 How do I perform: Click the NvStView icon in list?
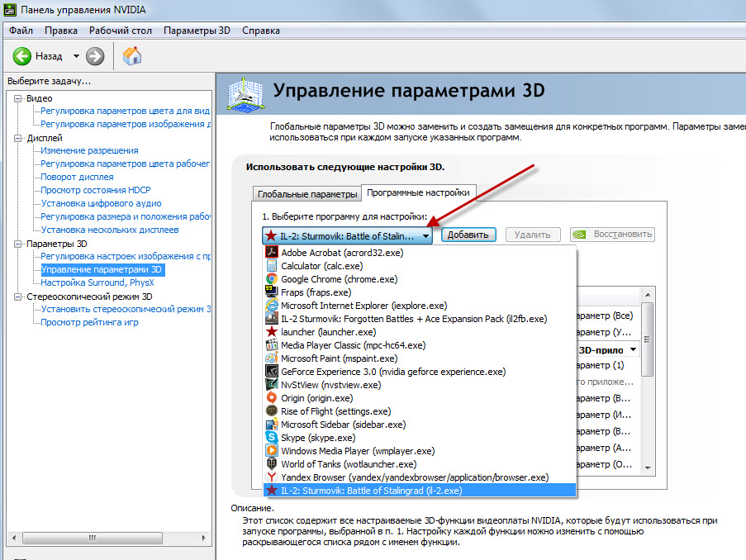pyautogui.click(x=272, y=384)
